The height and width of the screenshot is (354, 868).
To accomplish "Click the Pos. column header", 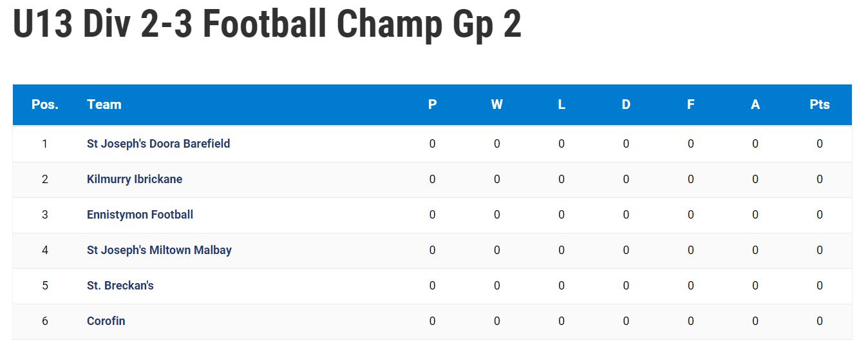I will click(x=45, y=104).
